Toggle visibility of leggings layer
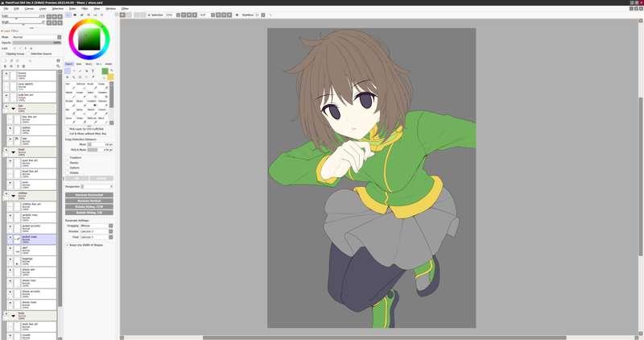Screen dimensions: 644x340 click(10, 259)
